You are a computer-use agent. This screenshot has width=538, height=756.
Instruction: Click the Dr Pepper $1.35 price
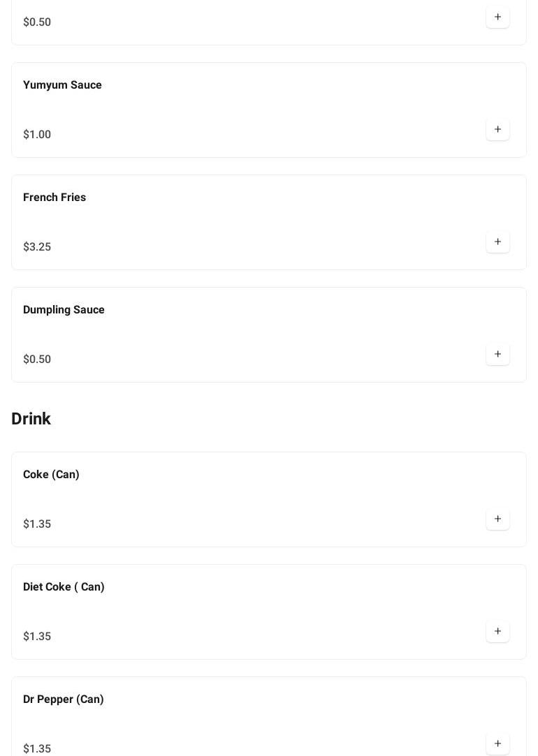click(37, 749)
